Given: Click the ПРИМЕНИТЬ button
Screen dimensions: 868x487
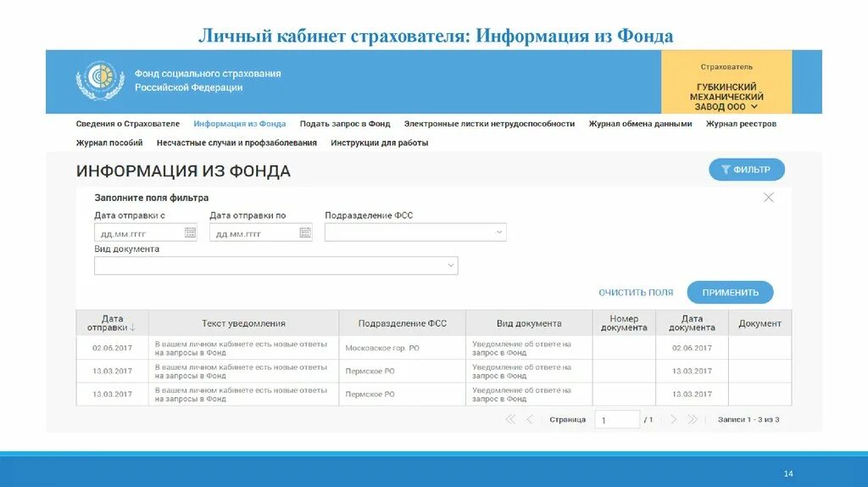Looking at the screenshot, I should coord(730,292).
